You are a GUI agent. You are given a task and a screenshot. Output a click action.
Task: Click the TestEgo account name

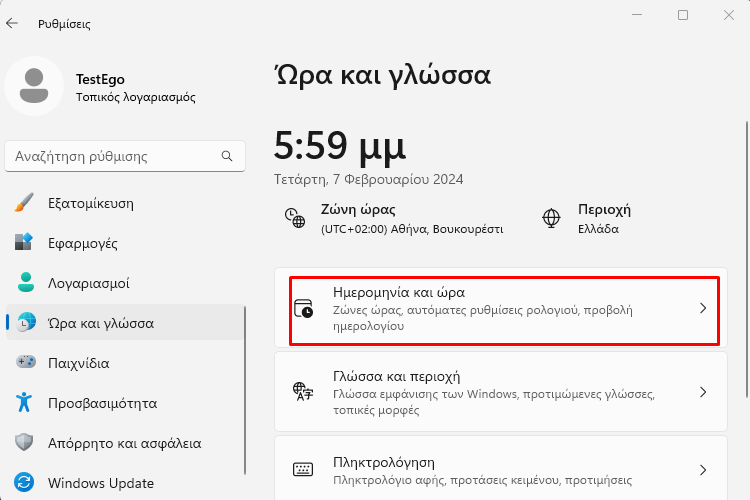[x=100, y=79]
